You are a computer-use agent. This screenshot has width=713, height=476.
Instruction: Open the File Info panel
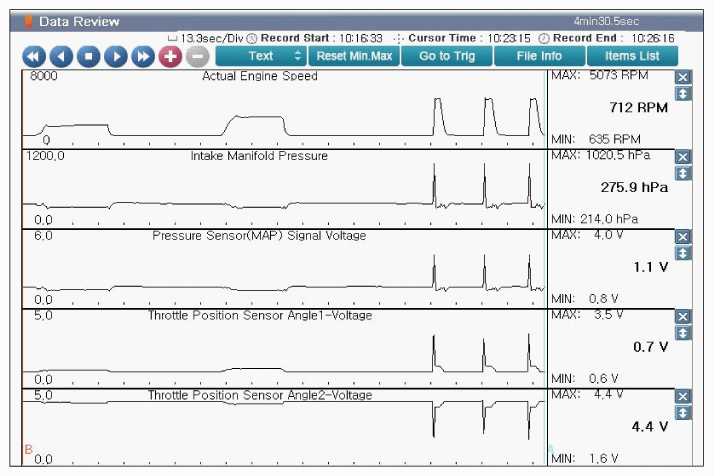(x=539, y=56)
